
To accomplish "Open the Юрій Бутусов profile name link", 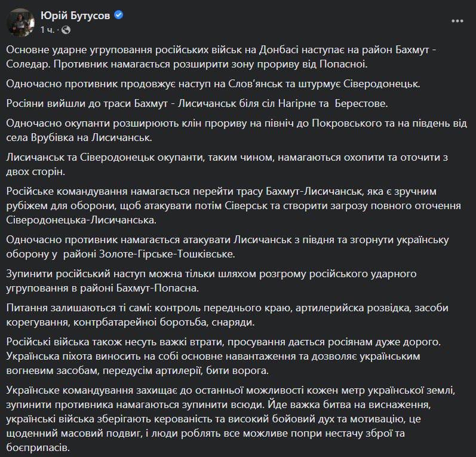I will (x=75, y=16).
